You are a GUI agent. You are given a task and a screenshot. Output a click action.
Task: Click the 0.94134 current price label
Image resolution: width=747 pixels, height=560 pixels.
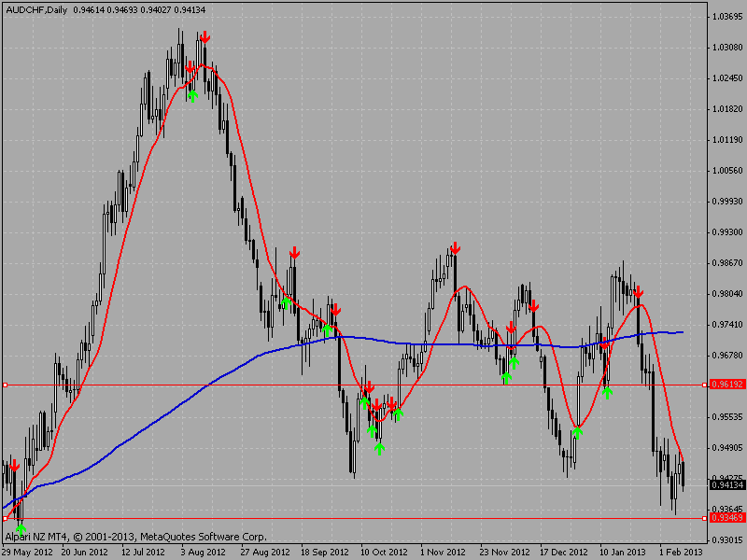[726, 485]
